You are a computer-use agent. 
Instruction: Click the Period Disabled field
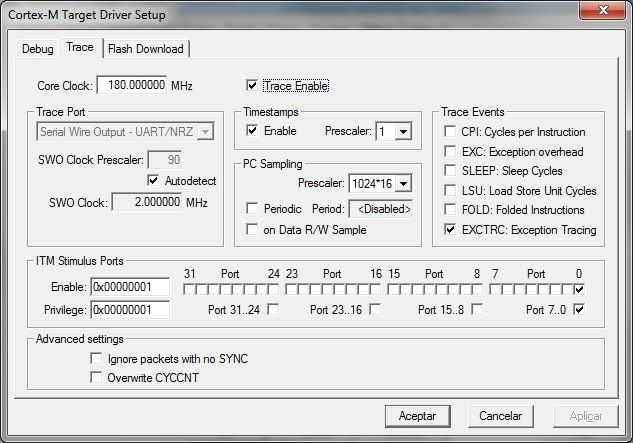click(x=381, y=209)
